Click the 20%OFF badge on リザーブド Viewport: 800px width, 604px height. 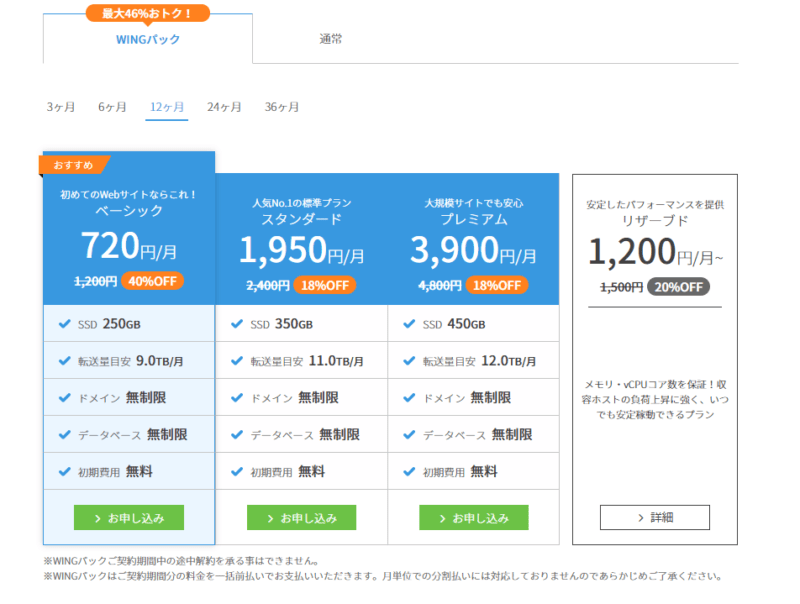[679, 287]
